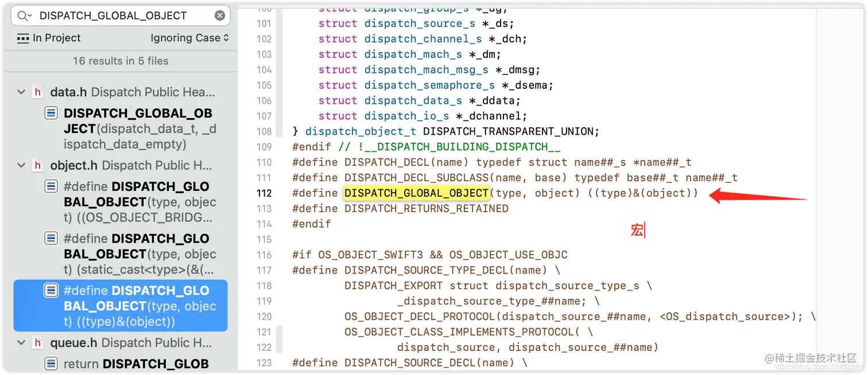Click DISPATCH_DECL_SUBCLASS on line 111
Image resolution: width=868 pixels, height=375 pixels.
pos(416,178)
